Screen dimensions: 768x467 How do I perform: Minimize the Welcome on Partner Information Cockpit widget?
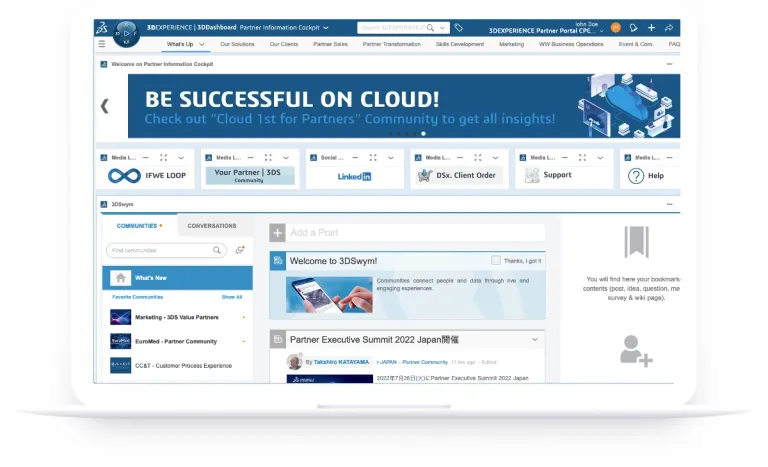pyautogui.click(x=670, y=64)
